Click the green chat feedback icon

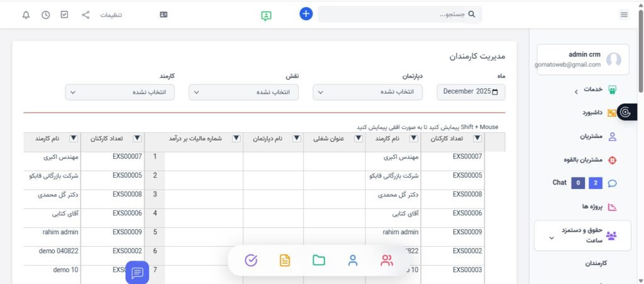point(266,16)
